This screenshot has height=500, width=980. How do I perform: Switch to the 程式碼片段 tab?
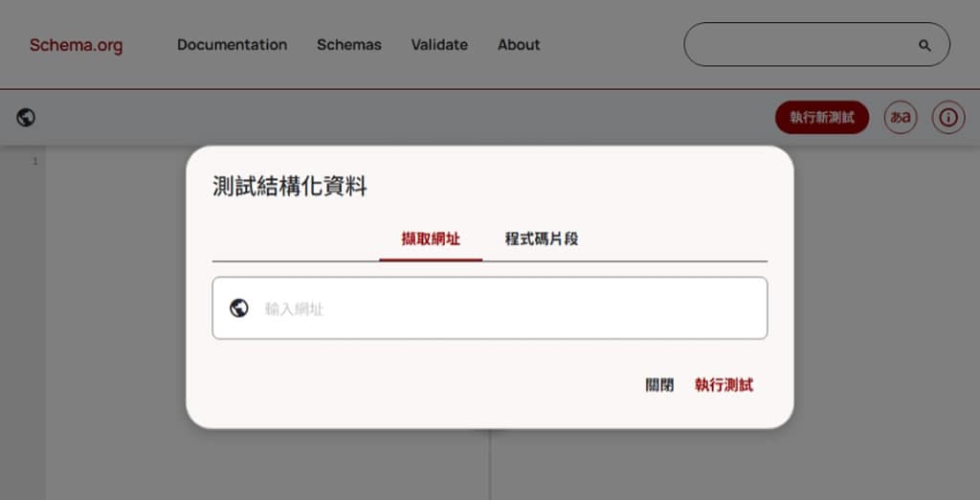[x=542, y=239]
